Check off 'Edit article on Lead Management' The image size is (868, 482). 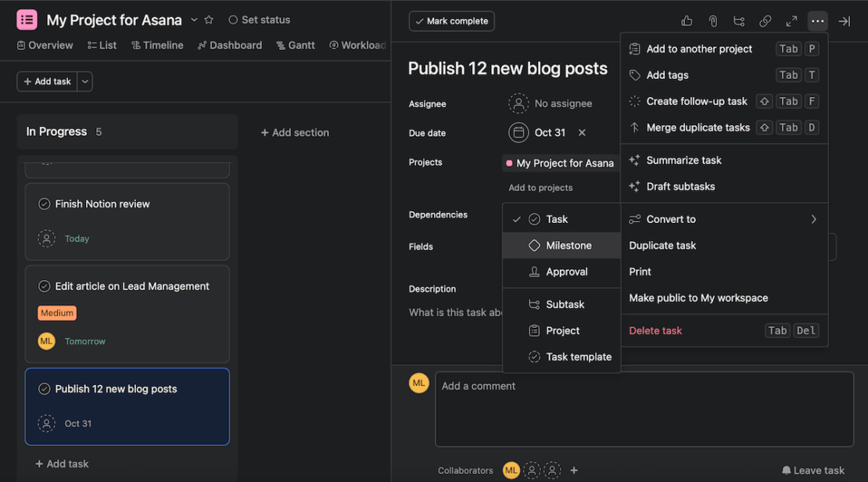tap(45, 286)
